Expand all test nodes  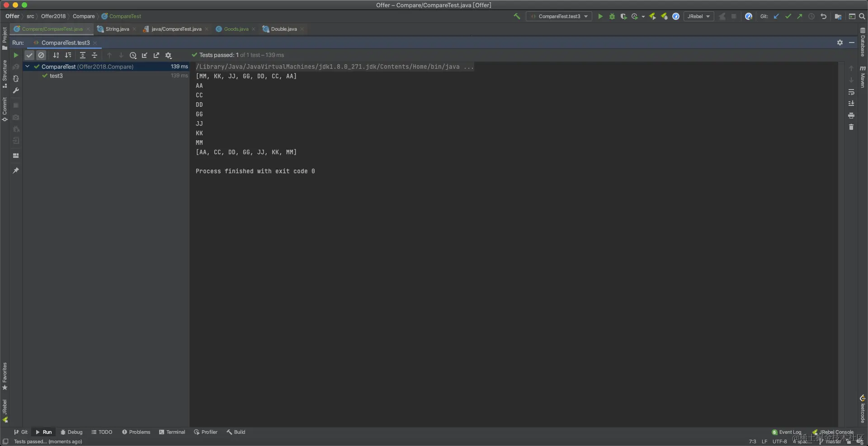click(x=83, y=55)
